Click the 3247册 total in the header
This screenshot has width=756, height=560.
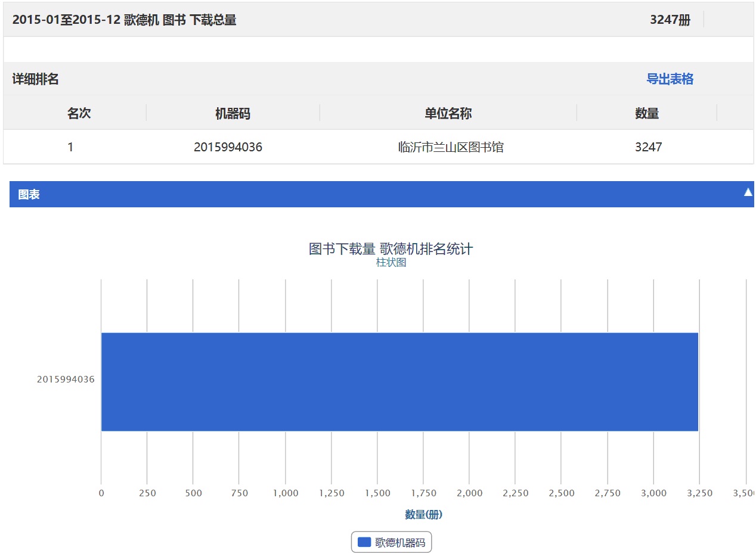[670, 20]
